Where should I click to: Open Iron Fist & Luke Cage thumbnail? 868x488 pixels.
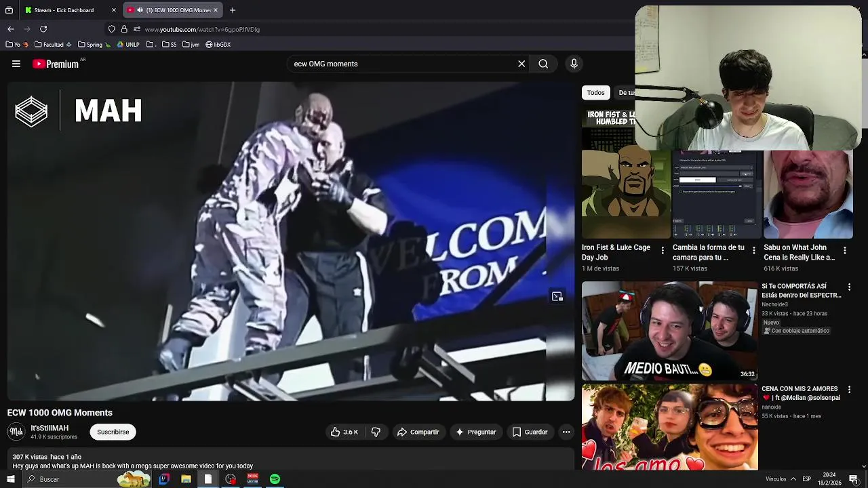626,174
